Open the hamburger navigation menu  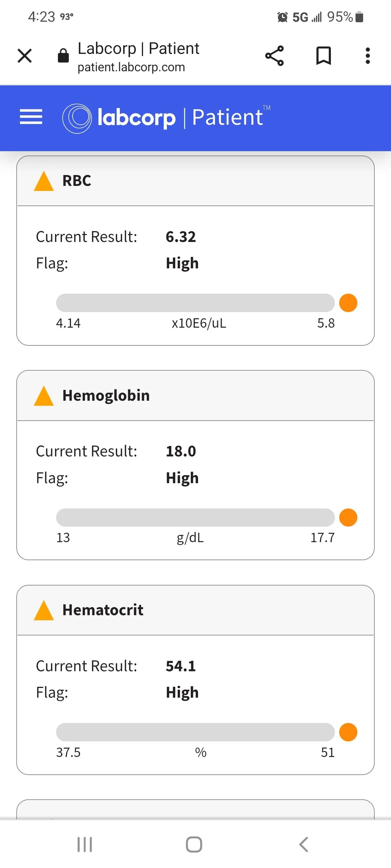tap(31, 117)
